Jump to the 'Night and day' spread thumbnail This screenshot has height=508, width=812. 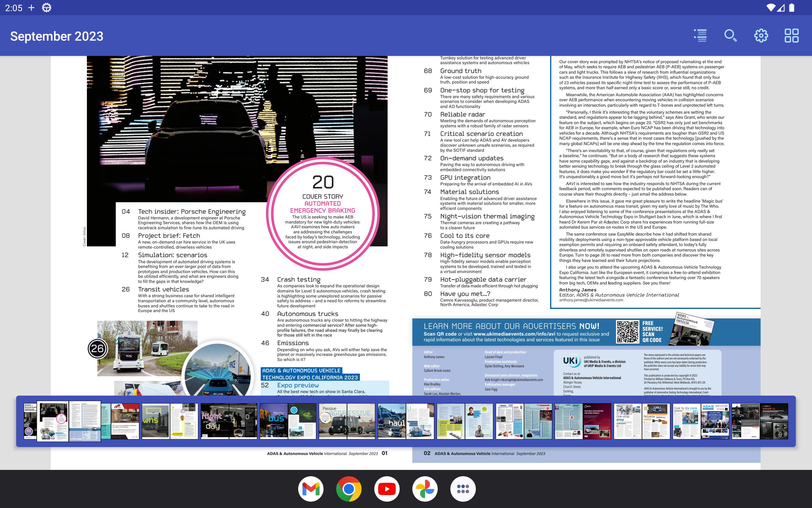click(x=229, y=421)
